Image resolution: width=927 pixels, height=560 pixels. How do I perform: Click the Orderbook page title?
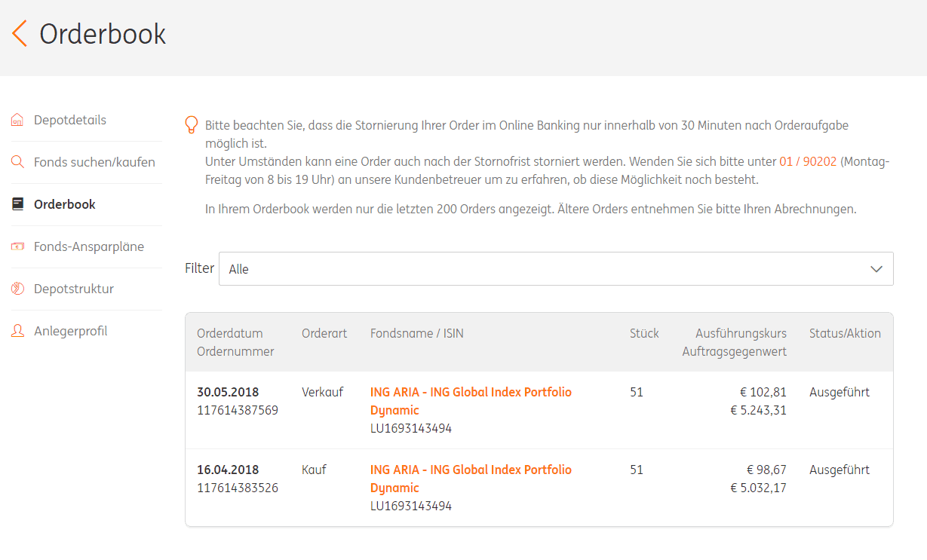pyautogui.click(x=103, y=34)
